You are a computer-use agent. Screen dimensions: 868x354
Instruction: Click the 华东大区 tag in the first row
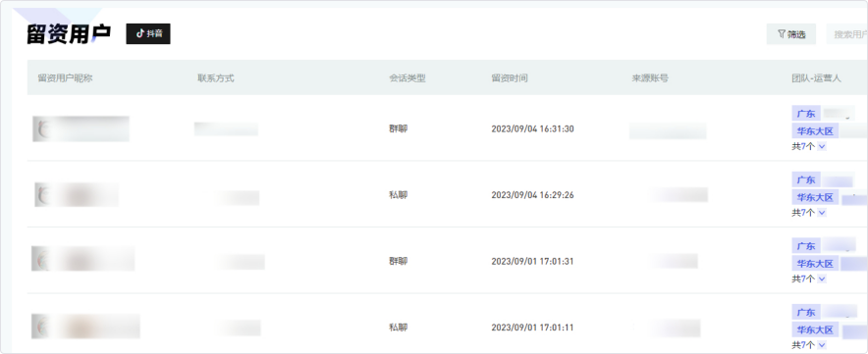point(815,131)
